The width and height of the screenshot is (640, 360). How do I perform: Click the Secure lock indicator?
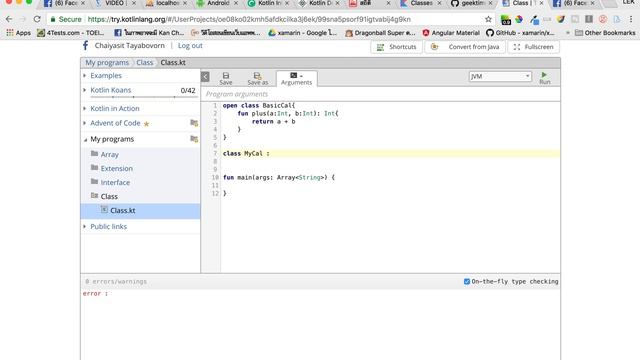coord(65,19)
